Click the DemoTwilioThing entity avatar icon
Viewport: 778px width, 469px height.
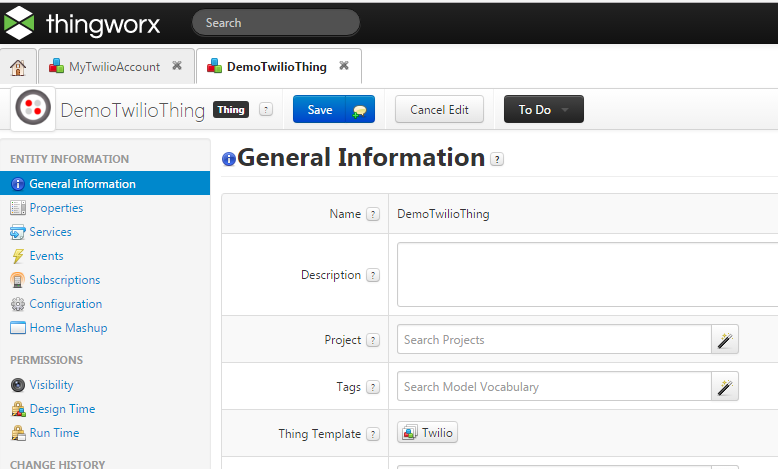33,108
